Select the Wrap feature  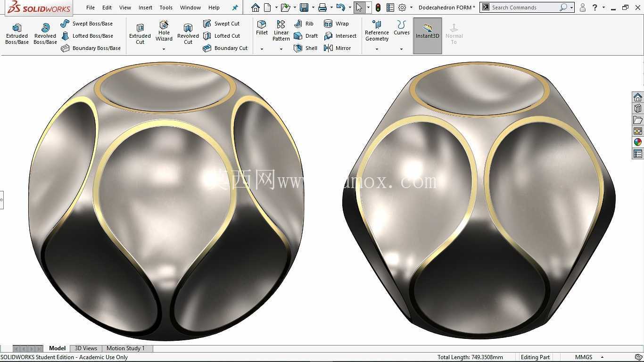coord(336,24)
